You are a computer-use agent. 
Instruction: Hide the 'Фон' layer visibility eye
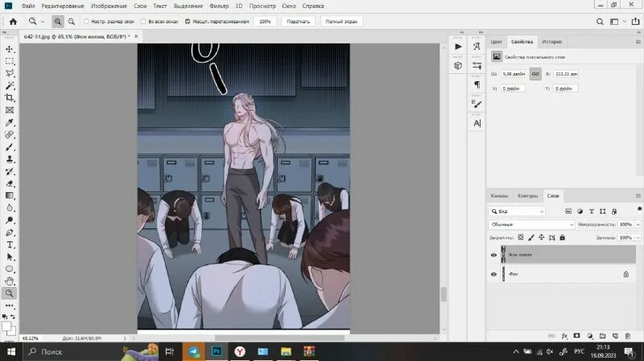point(493,274)
